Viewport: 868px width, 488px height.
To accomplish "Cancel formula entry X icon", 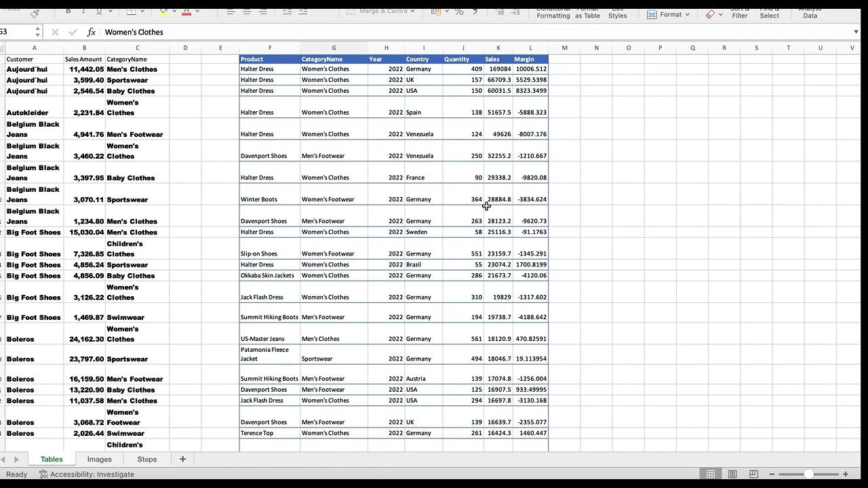I will [x=55, y=32].
